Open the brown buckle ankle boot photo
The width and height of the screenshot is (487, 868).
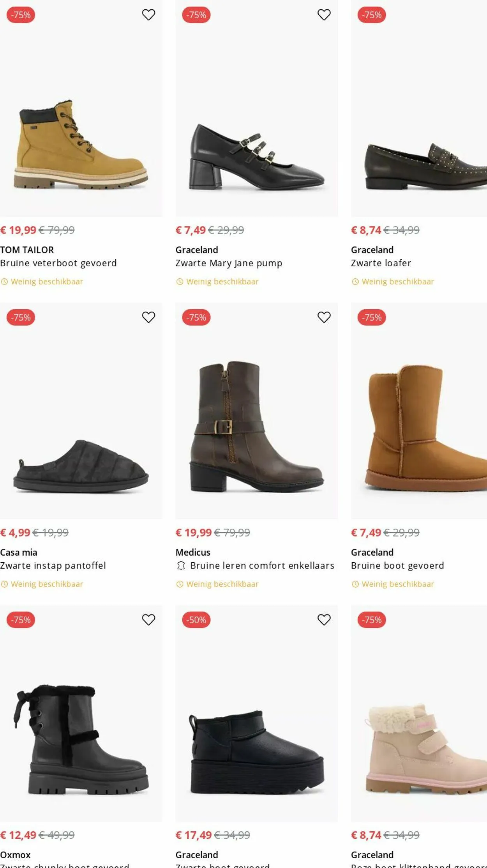[x=256, y=427]
